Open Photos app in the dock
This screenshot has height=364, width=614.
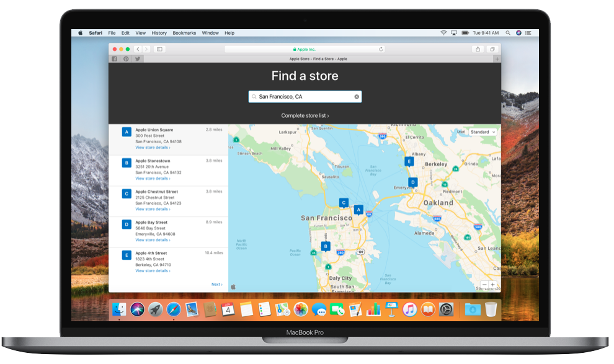click(x=301, y=309)
